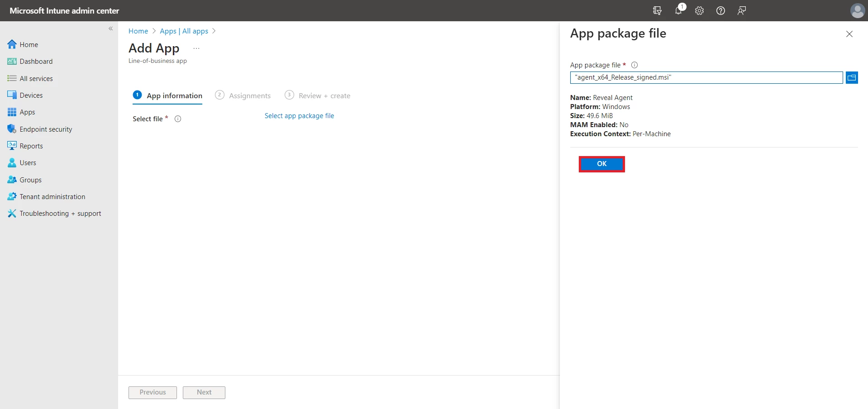The image size is (868, 409).
Task: Click the Microsoft Intune admin center title
Action: [64, 10]
